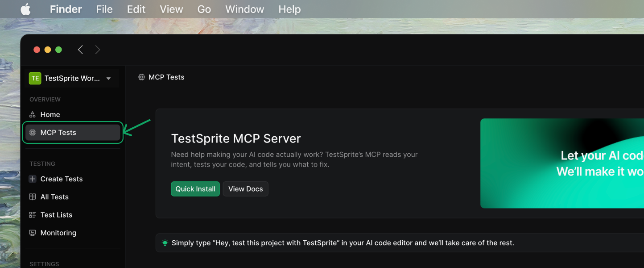
Task: Select MCP Tests in the sidebar
Action: [73, 133]
